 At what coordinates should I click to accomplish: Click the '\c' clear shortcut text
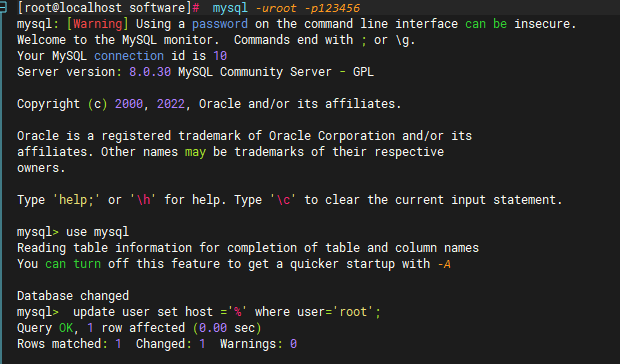(283, 200)
